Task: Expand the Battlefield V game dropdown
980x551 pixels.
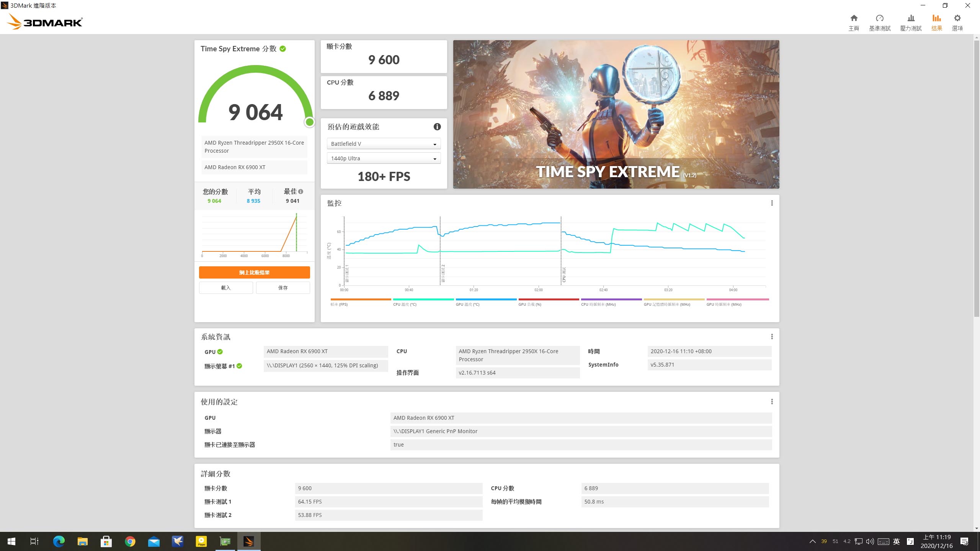Action: 384,144
